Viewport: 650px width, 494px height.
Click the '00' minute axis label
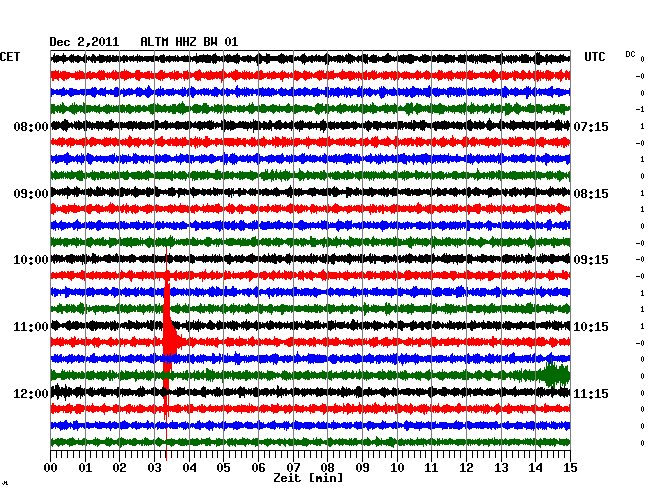[x=51, y=468]
